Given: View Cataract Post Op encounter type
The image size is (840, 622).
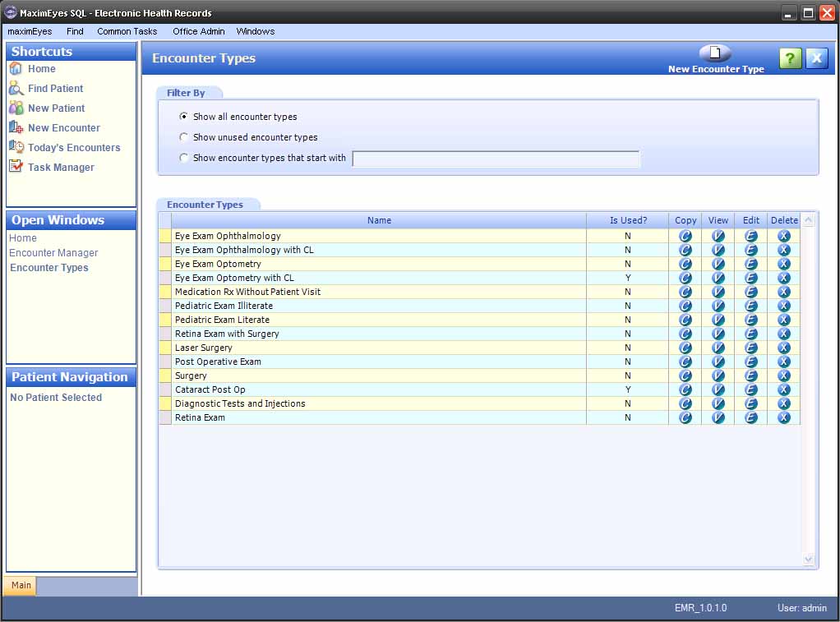Looking at the screenshot, I should pyautogui.click(x=718, y=389).
